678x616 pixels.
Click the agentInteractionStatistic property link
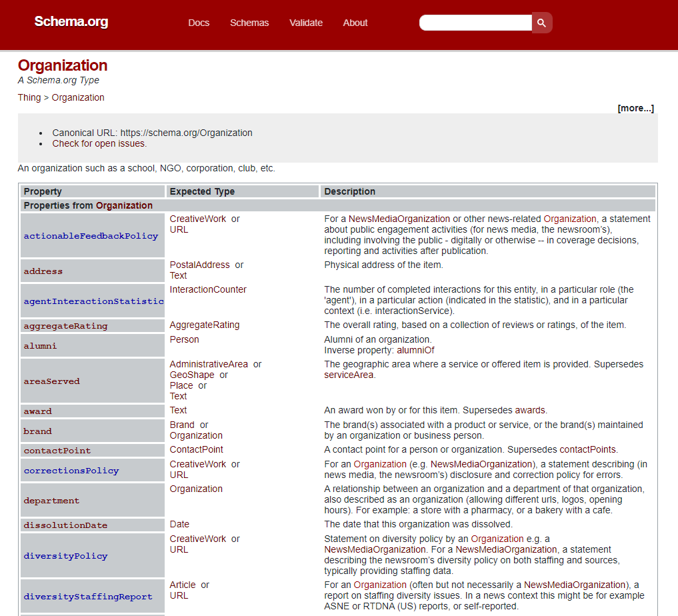tap(93, 301)
